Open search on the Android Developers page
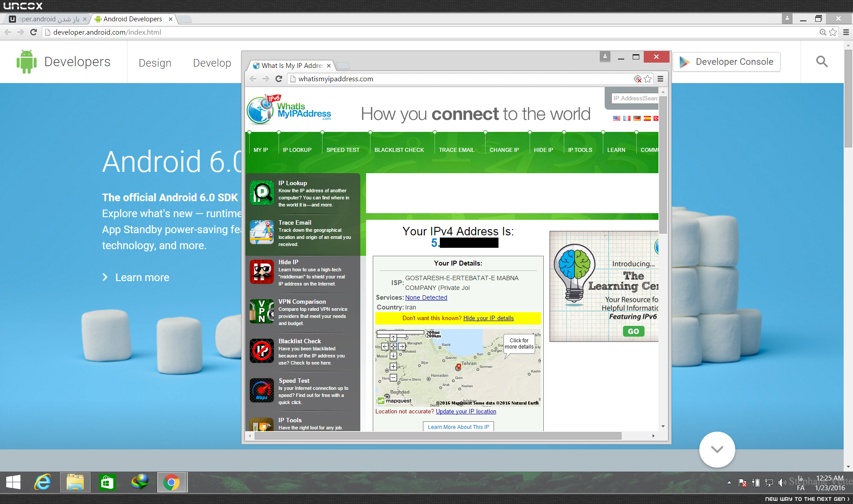 [822, 62]
